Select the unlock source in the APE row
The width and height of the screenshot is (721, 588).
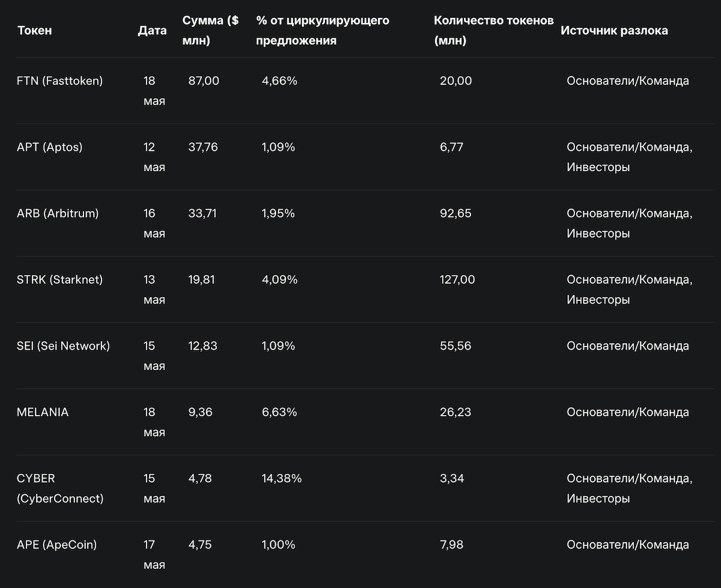tap(628, 544)
